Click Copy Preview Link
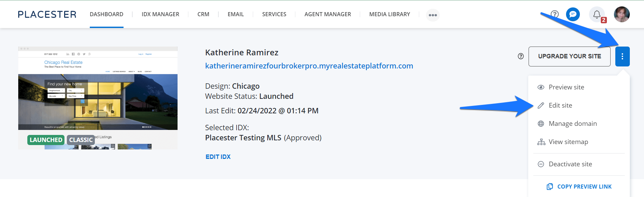Viewport: 644px width, 197px height. point(579,187)
